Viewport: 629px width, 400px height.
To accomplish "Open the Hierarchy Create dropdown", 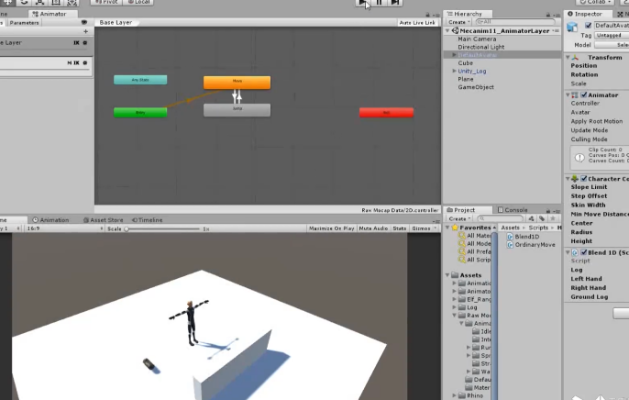I will [x=459, y=22].
